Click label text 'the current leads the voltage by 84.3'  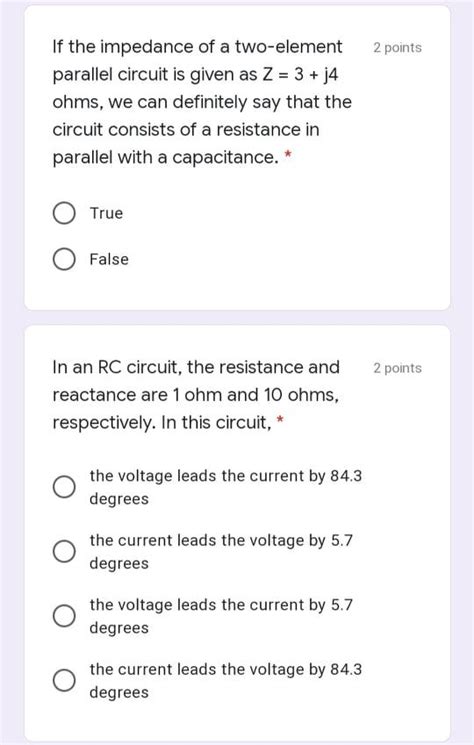[226, 669]
